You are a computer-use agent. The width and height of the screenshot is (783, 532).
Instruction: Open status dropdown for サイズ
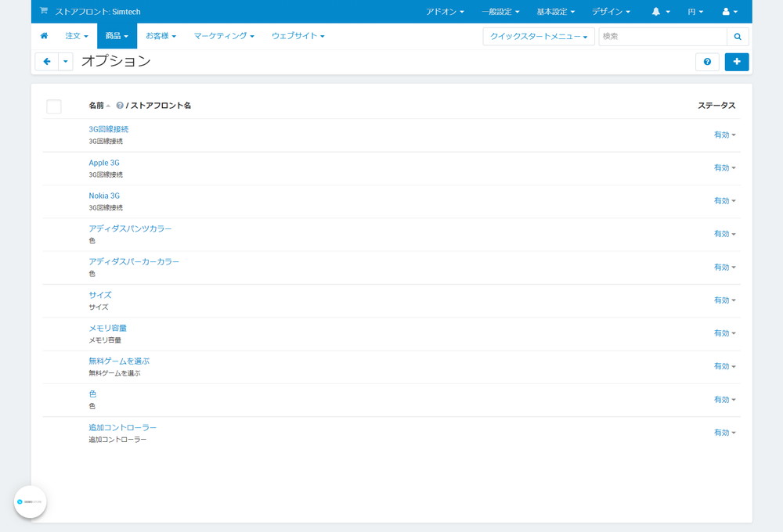click(724, 300)
